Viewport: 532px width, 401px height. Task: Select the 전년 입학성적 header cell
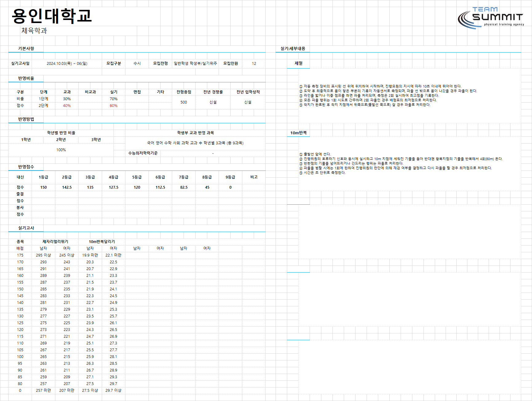tap(248, 92)
